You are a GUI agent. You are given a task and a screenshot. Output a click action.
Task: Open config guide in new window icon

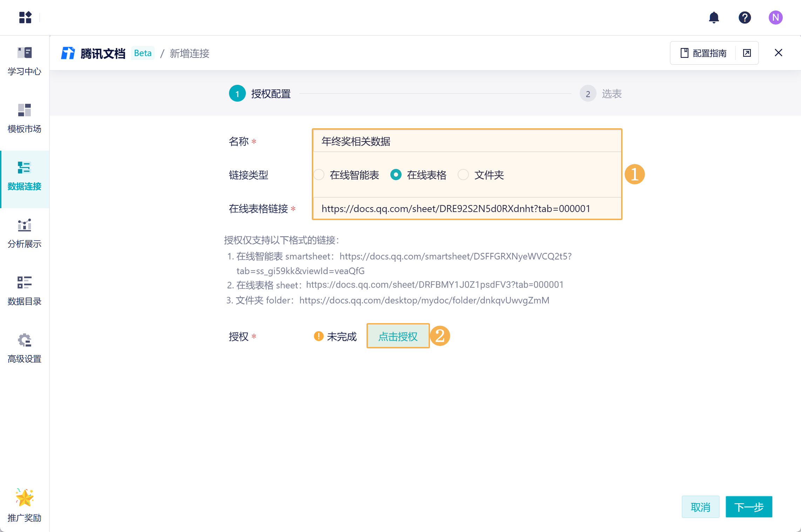point(747,53)
